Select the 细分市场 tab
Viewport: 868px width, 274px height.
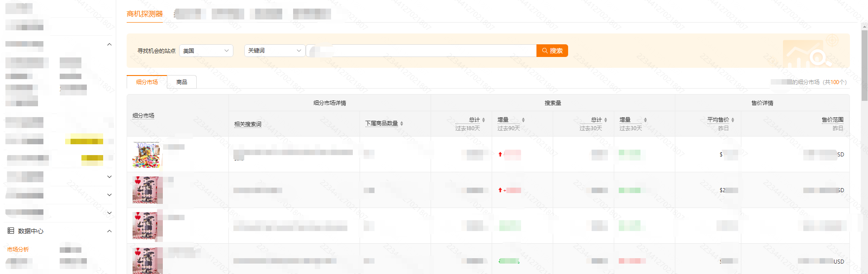(147, 82)
